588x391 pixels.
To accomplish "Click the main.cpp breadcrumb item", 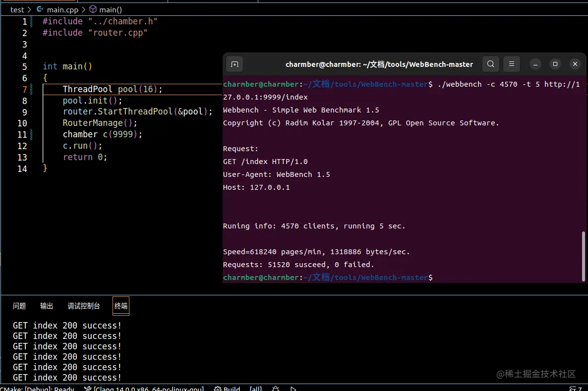I will [62, 10].
